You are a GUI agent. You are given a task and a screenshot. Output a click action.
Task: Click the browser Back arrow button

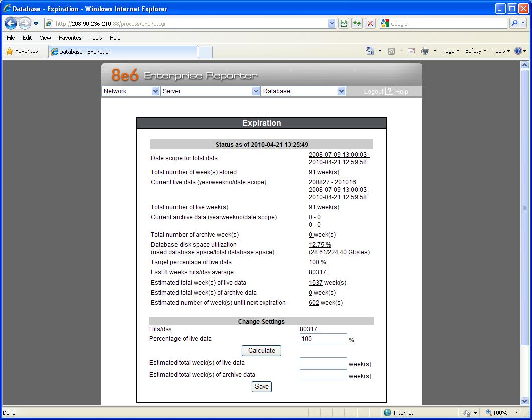tap(11, 24)
